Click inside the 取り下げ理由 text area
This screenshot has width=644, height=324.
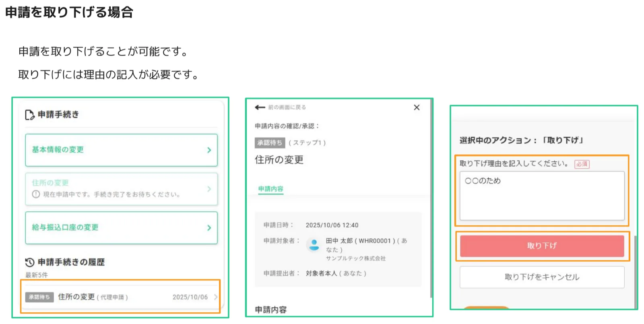(542, 196)
